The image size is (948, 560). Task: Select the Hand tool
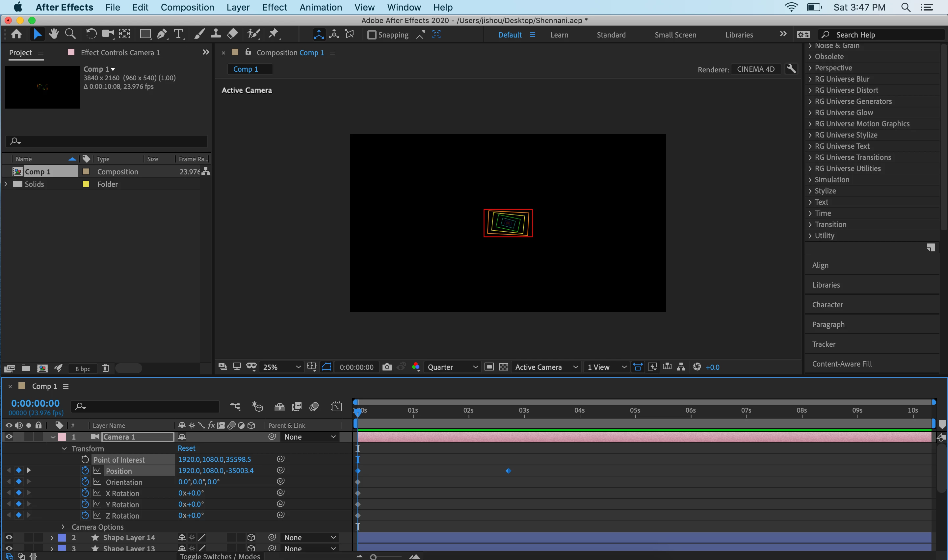coord(54,34)
